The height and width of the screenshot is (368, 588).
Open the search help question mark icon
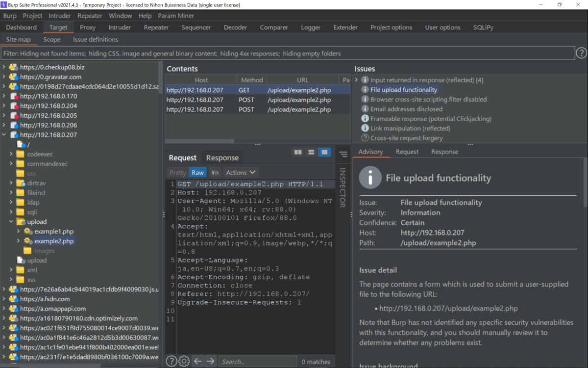(x=171, y=361)
